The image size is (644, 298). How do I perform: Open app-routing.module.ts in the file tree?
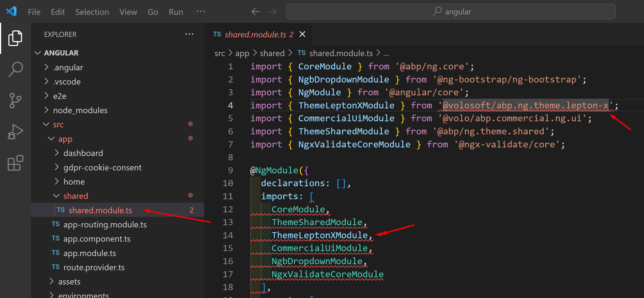[x=105, y=225]
